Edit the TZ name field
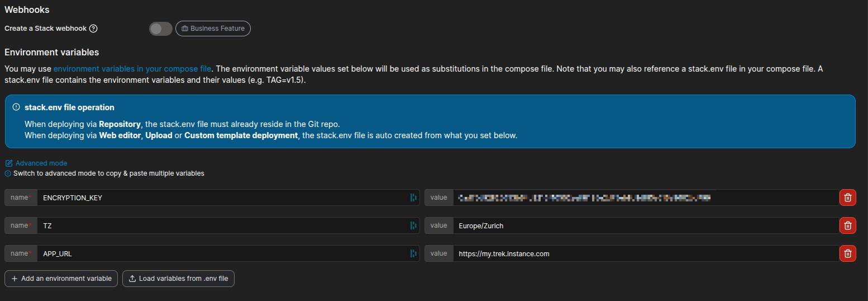Screen dimensions: 868x301 coord(228,225)
